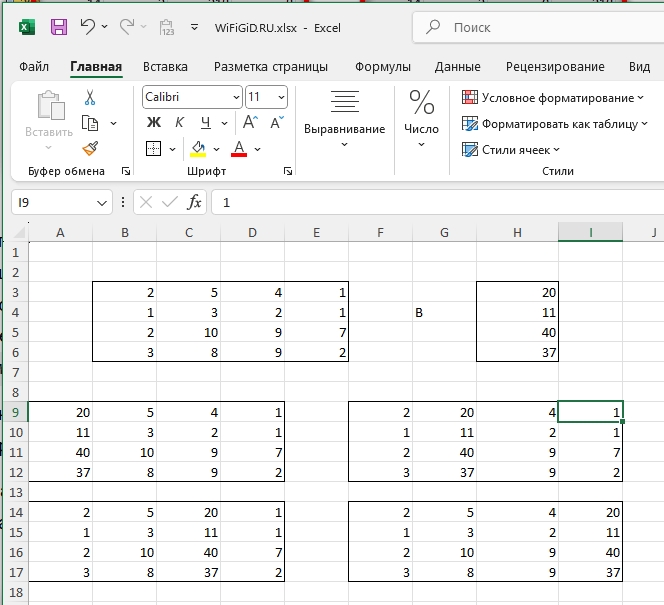
Task: Click the Copy icon
Action: coord(90,123)
